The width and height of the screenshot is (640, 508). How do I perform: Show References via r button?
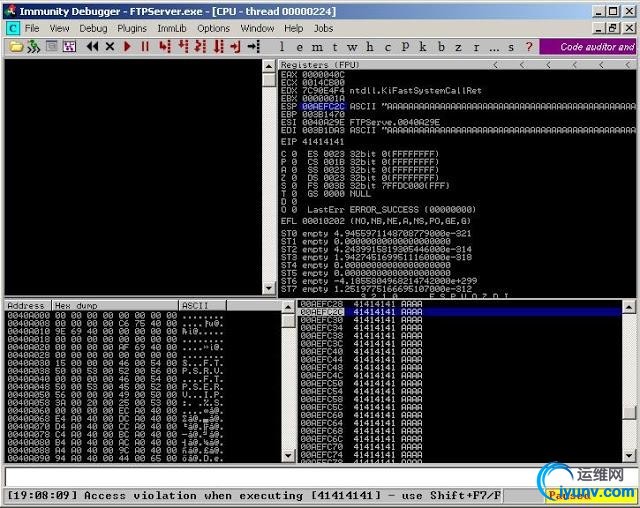[x=476, y=47]
